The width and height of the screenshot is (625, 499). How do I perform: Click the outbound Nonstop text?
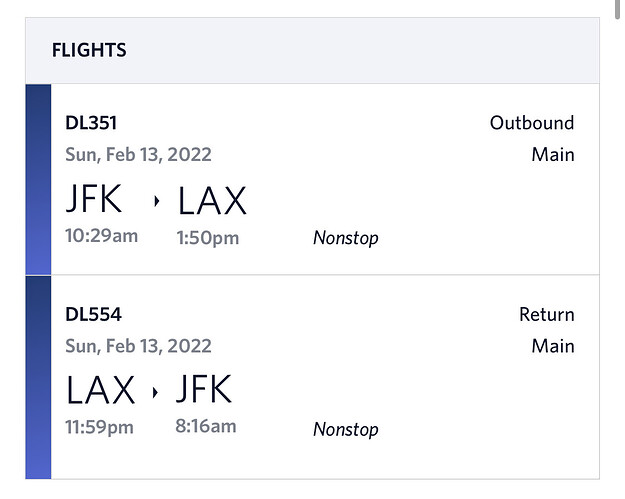[x=346, y=238]
